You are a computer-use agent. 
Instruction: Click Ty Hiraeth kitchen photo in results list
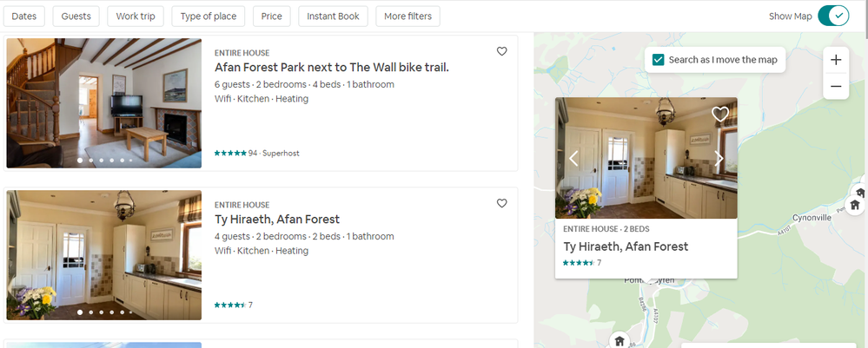click(x=103, y=255)
